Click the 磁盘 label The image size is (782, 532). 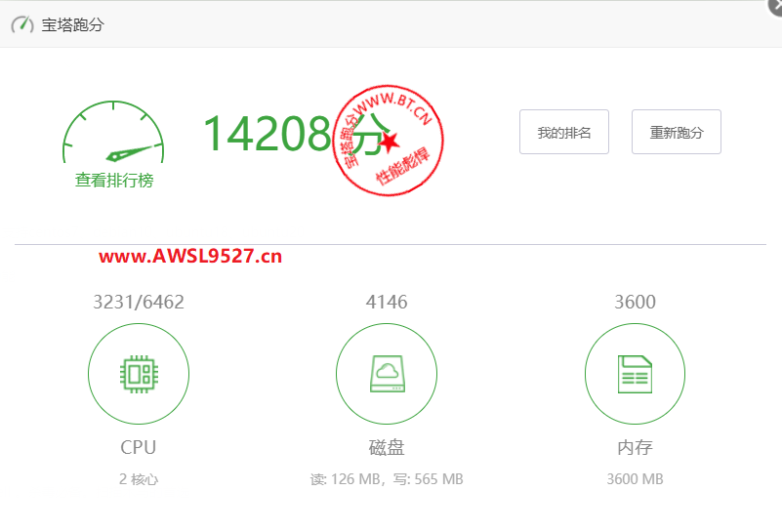point(387,447)
